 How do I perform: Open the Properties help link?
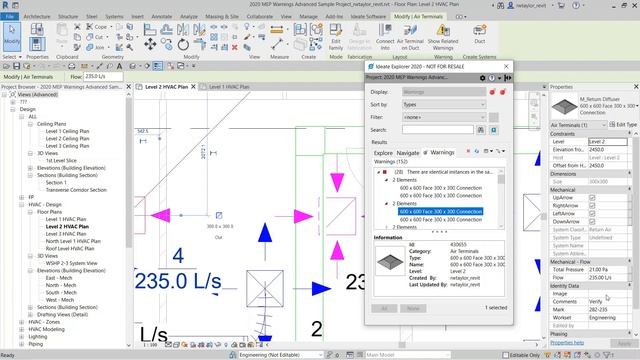click(567, 343)
